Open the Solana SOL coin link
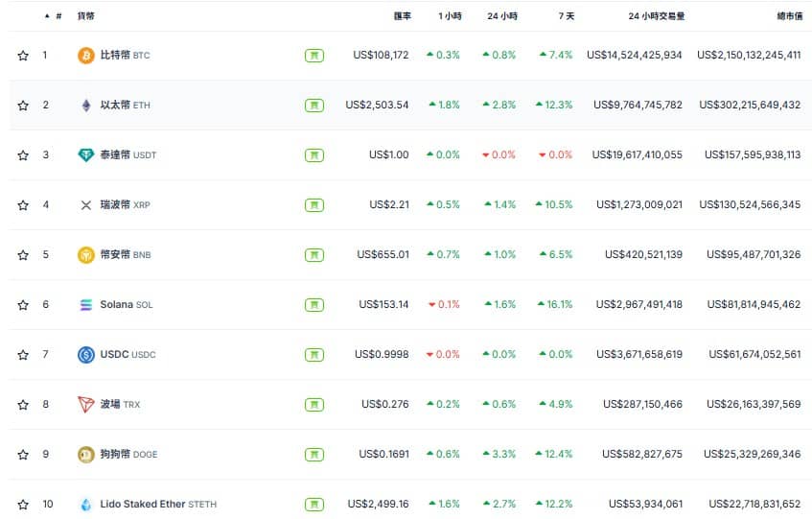812x519 pixels. point(127,304)
